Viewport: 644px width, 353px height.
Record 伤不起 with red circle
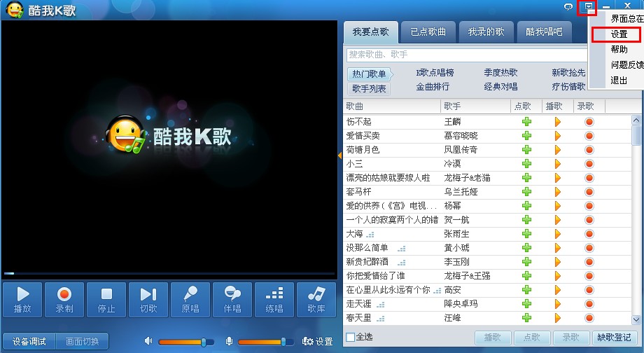pos(589,122)
